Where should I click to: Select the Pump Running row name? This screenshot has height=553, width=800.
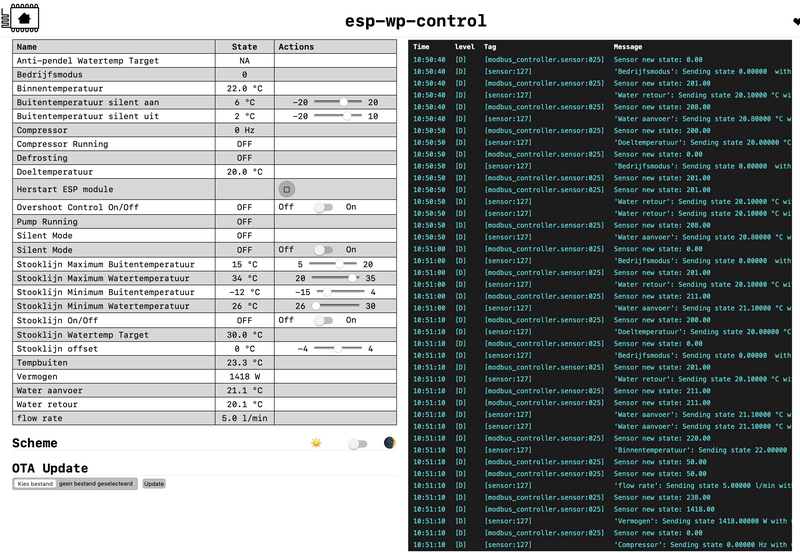pos(47,222)
